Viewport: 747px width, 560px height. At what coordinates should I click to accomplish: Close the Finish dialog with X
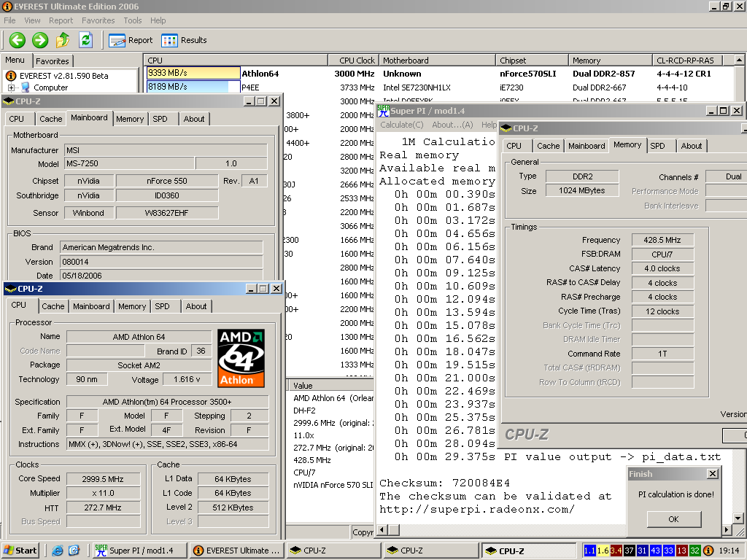click(713, 474)
